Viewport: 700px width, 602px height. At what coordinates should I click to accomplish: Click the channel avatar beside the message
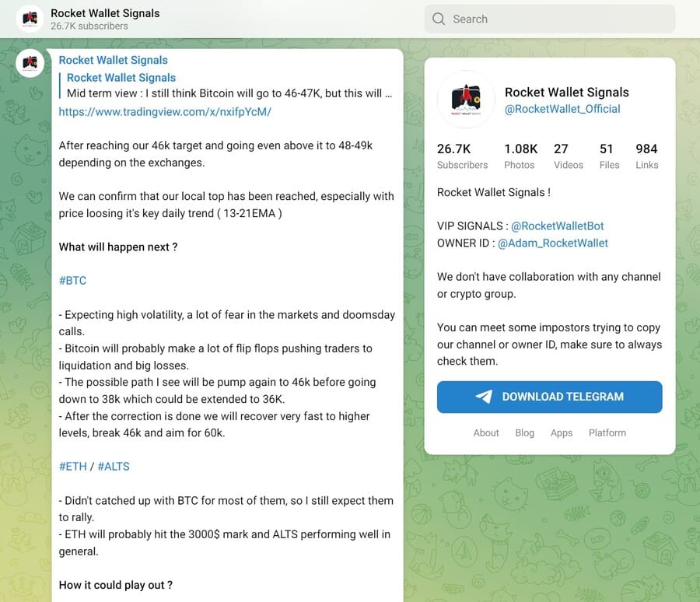click(x=30, y=63)
